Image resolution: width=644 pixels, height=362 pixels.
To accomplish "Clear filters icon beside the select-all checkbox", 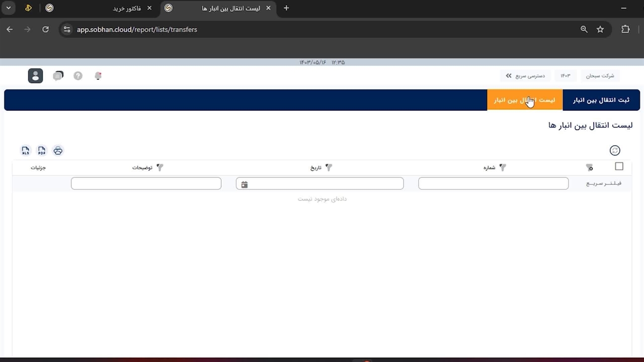I will [589, 167].
